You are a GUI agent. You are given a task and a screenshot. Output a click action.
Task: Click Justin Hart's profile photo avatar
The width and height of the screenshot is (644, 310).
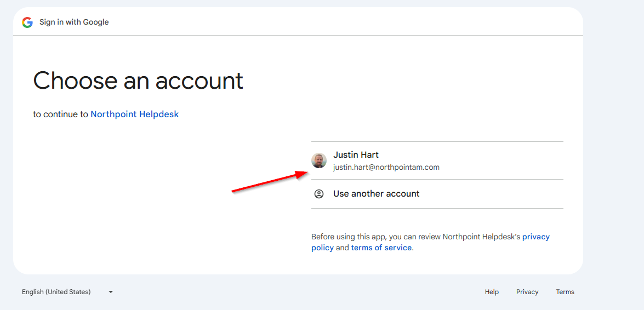coord(319,160)
